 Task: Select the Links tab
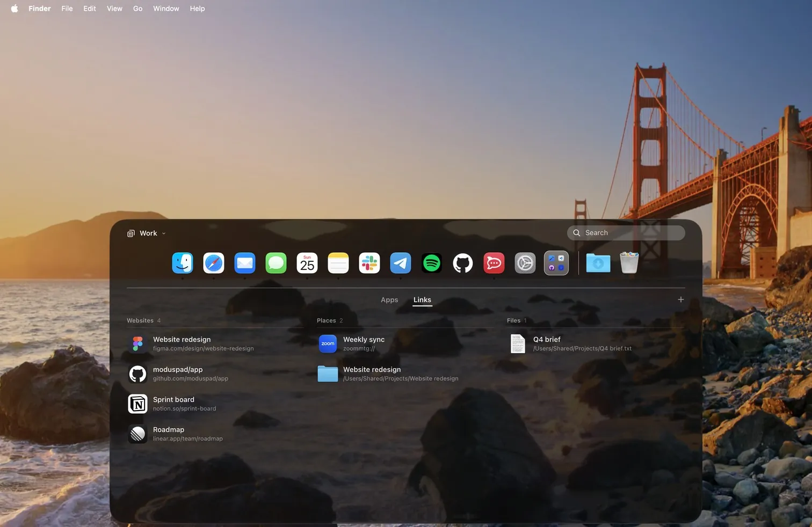coord(422,299)
